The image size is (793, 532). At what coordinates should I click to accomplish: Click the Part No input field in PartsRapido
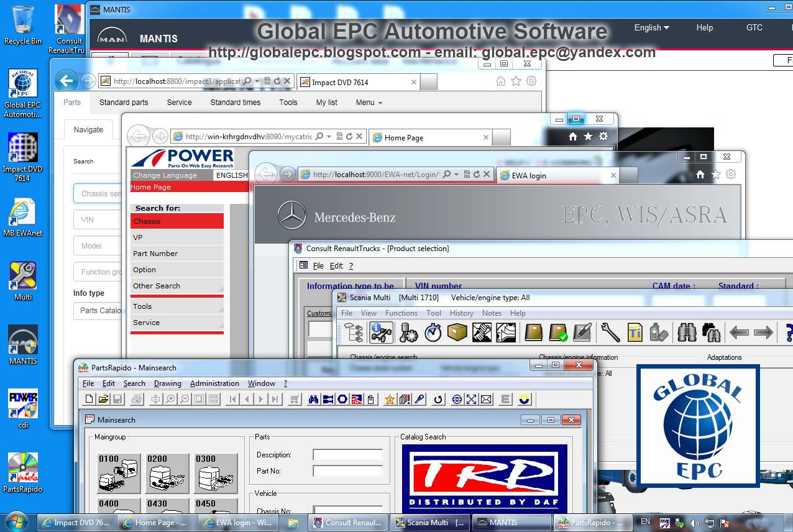pos(348,471)
